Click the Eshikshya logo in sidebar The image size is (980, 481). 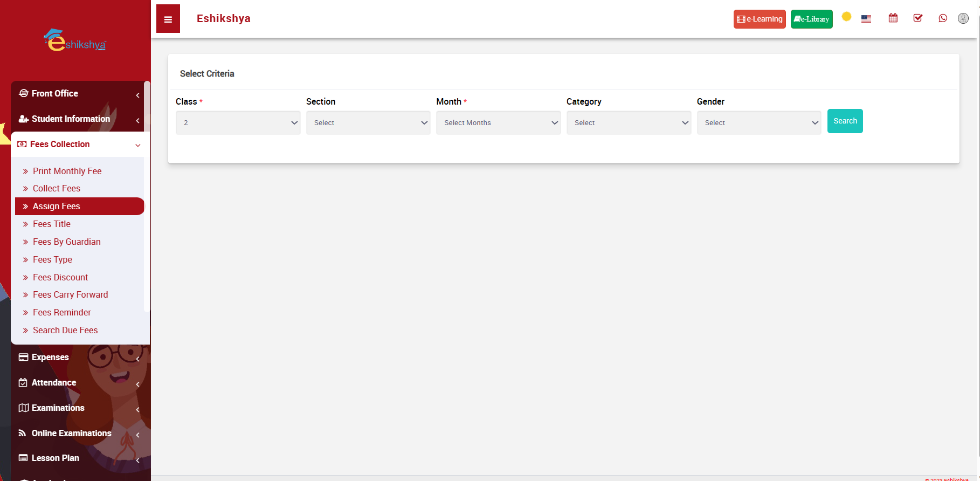coord(75,41)
